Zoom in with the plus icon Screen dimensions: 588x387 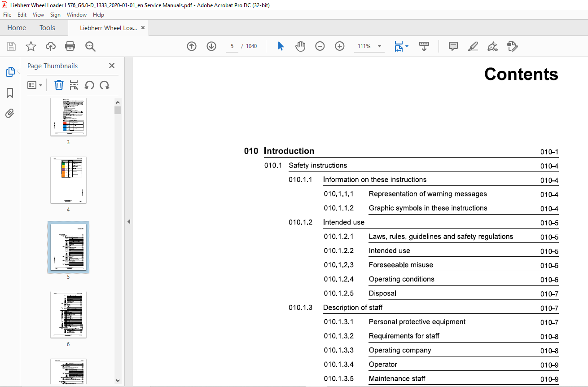tap(340, 46)
